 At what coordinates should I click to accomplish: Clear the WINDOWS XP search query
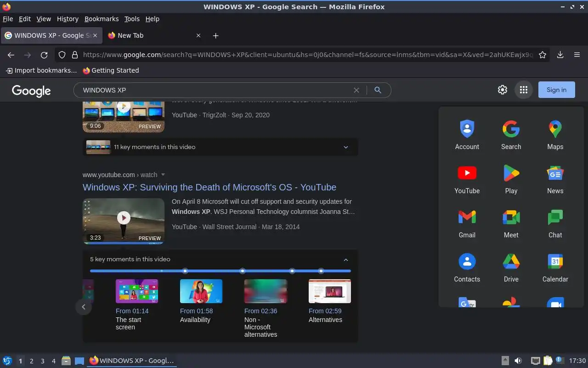click(356, 90)
